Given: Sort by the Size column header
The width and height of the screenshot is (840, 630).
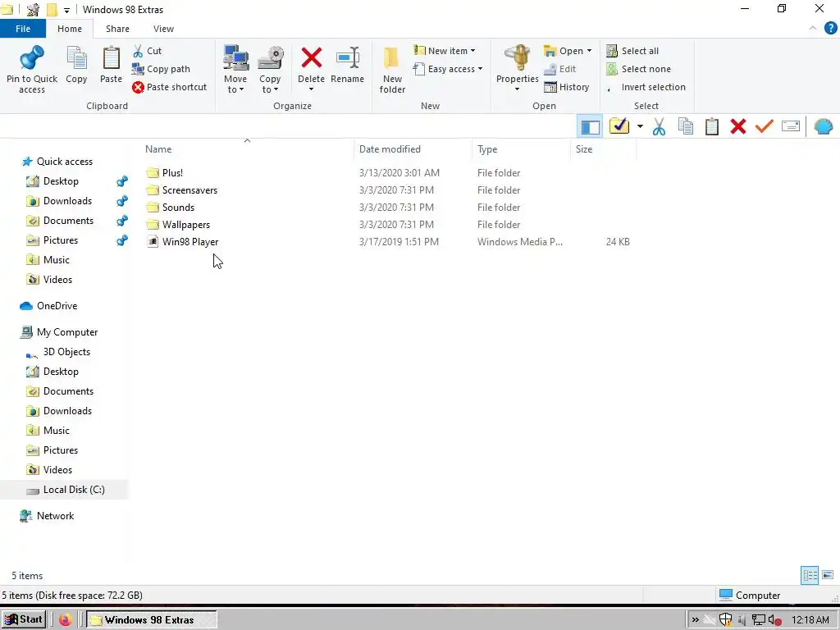Looking at the screenshot, I should 584,149.
